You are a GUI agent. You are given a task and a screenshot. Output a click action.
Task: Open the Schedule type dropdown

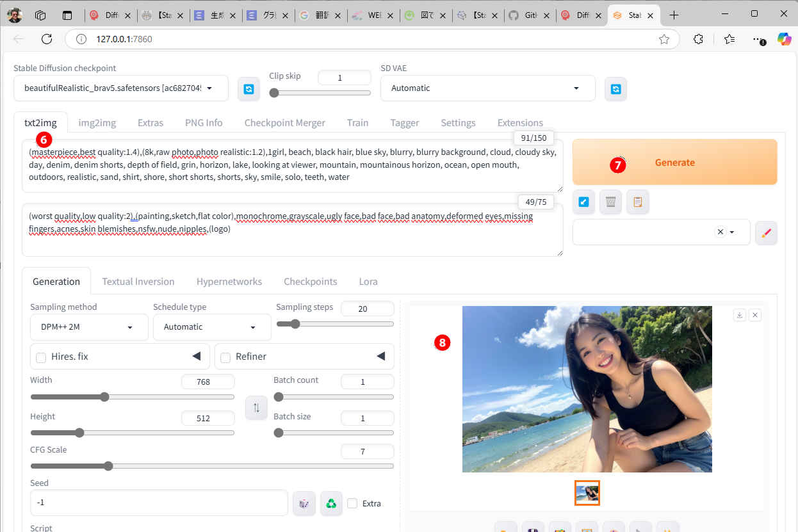tap(211, 327)
